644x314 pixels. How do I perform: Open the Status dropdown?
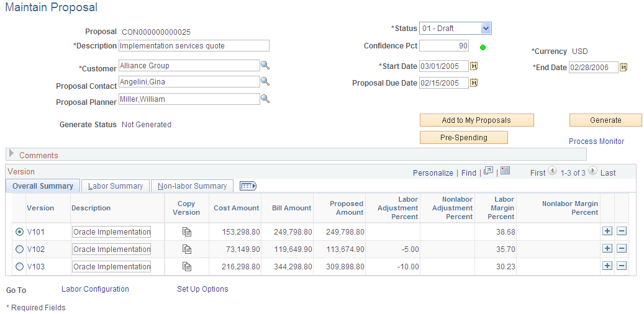click(455, 29)
